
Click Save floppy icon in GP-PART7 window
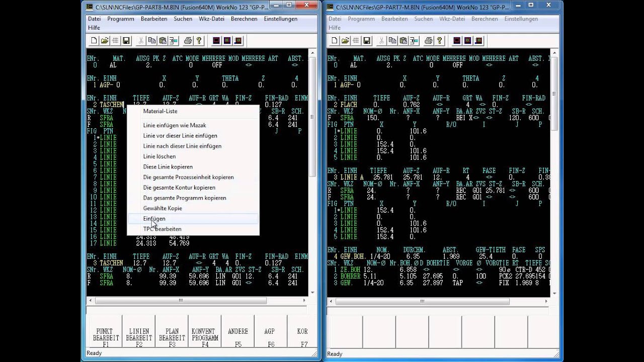tap(367, 41)
